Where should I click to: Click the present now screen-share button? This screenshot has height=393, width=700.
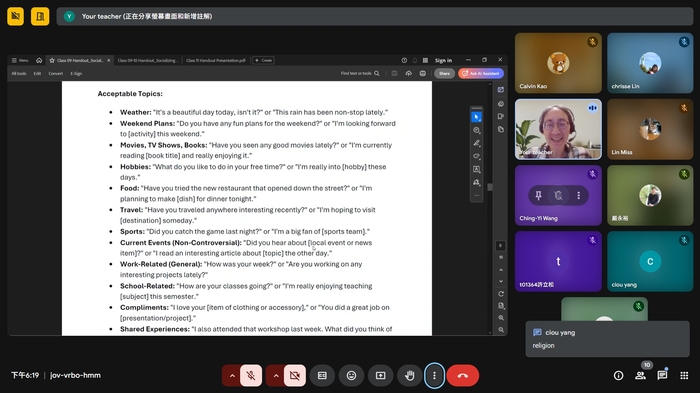pyautogui.click(x=380, y=376)
